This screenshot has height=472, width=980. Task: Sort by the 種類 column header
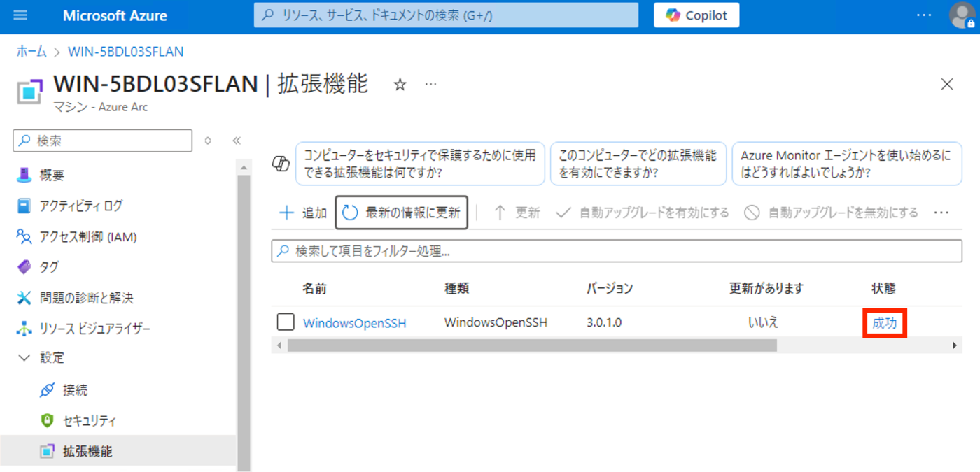pos(456,288)
